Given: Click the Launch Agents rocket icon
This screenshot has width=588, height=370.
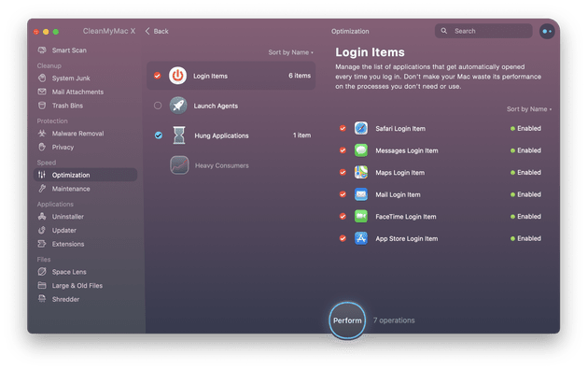Looking at the screenshot, I should click(x=178, y=106).
